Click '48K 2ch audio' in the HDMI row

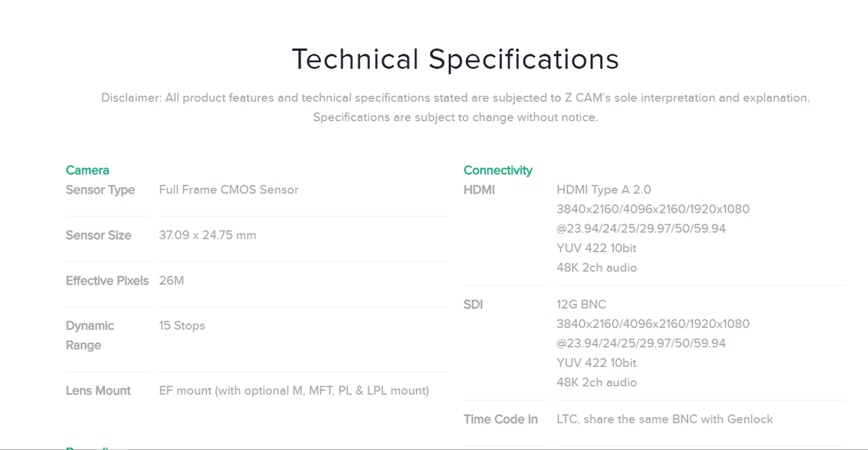point(597,268)
